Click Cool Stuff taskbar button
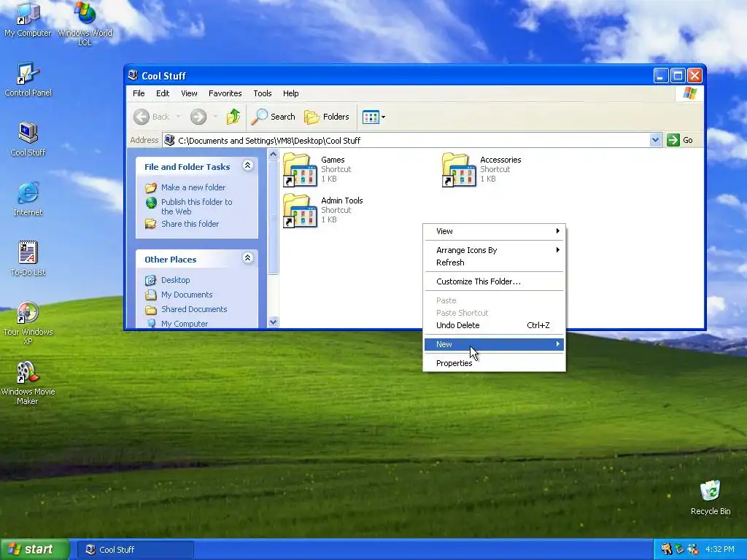This screenshot has height=560, width=747. (136, 550)
